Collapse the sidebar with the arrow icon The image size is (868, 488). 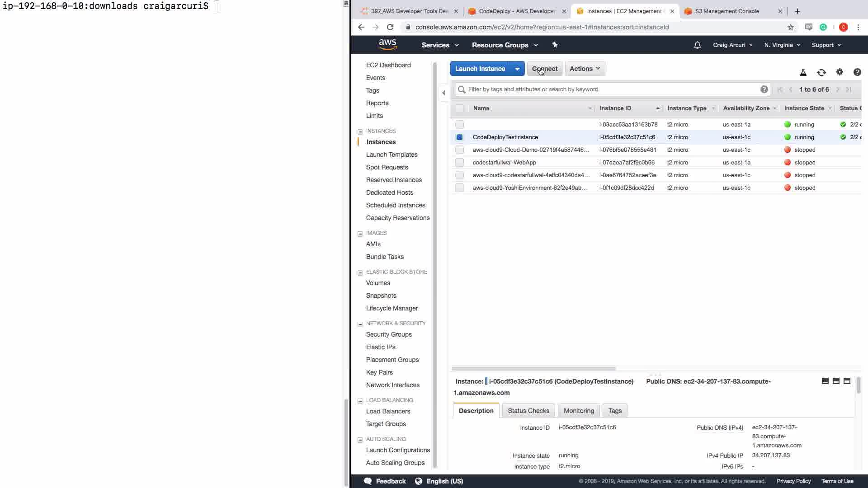(x=443, y=93)
